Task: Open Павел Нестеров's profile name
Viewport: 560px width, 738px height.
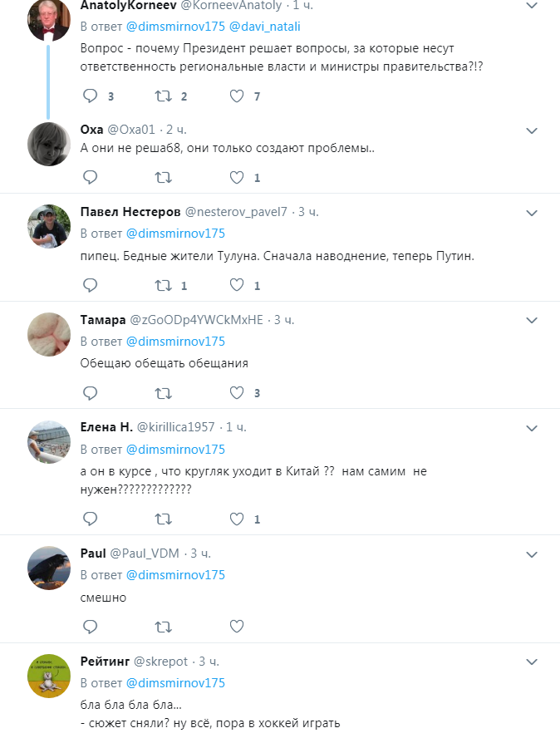Action: coord(129,212)
